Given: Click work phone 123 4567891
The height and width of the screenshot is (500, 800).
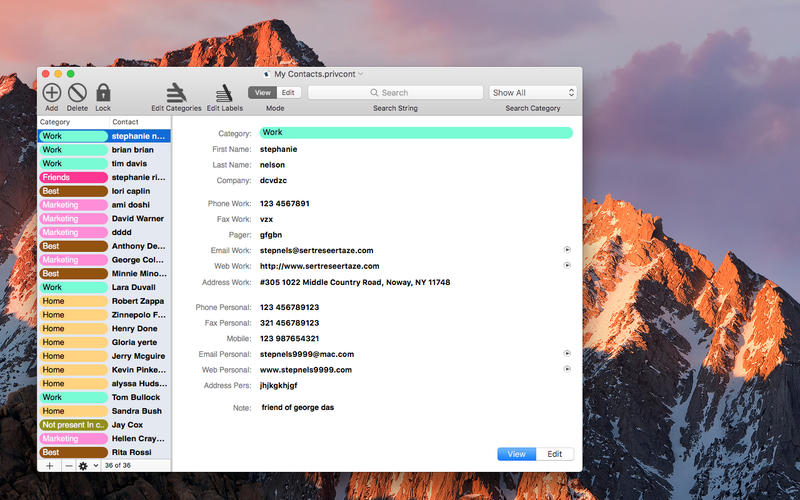Looking at the screenshot, I should click(285, 203).
